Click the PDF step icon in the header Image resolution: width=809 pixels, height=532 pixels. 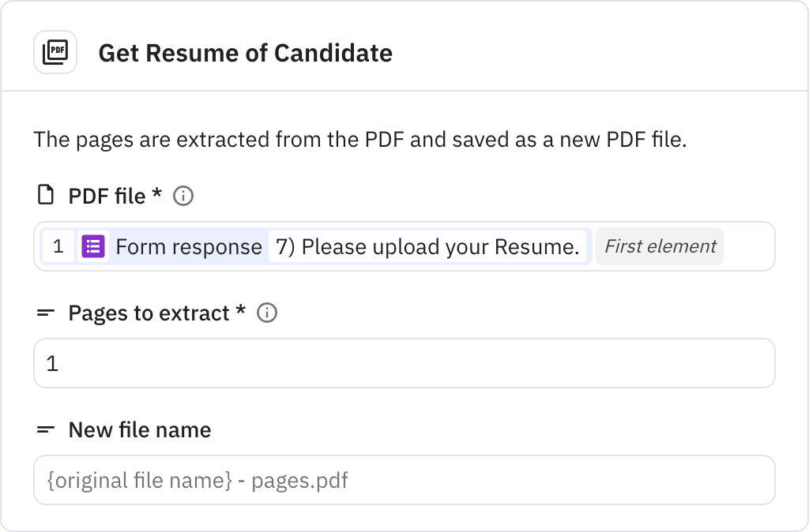click(55, 52)
